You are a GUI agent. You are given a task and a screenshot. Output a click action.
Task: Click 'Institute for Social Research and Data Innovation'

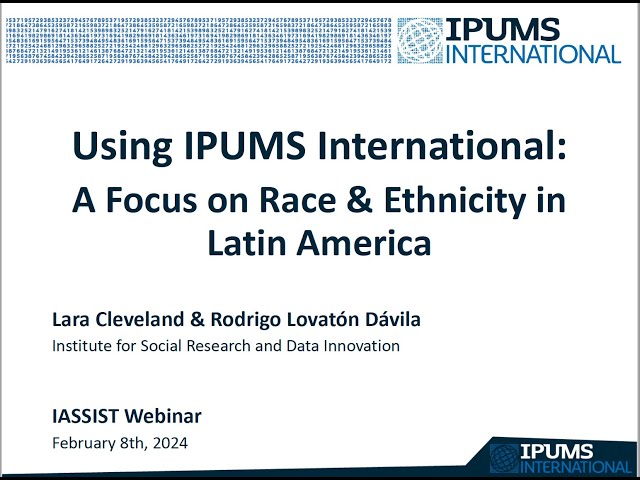click(226, 346)
